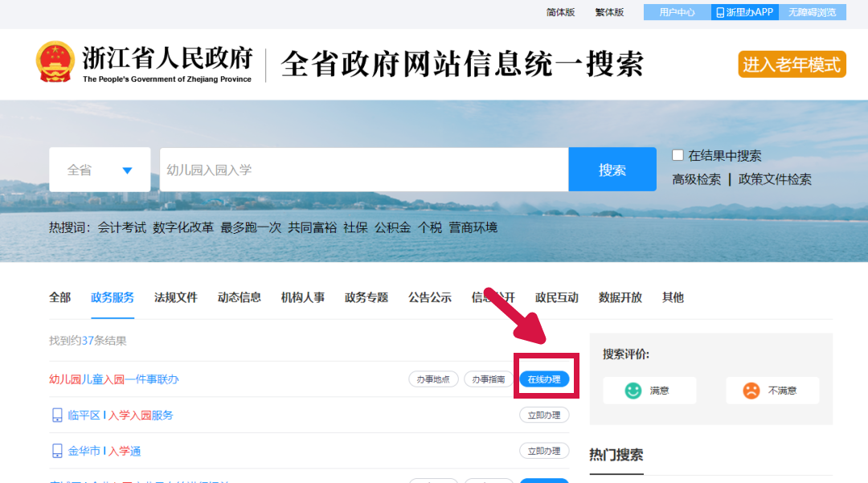
Task: Click 立即办理 for 临平区 入学入园服务
Action: 544,415
